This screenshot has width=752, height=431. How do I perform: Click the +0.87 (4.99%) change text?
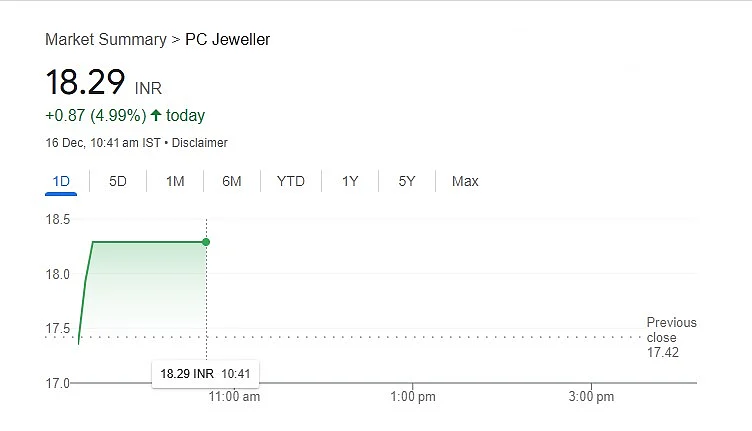[x=95, y=116]
